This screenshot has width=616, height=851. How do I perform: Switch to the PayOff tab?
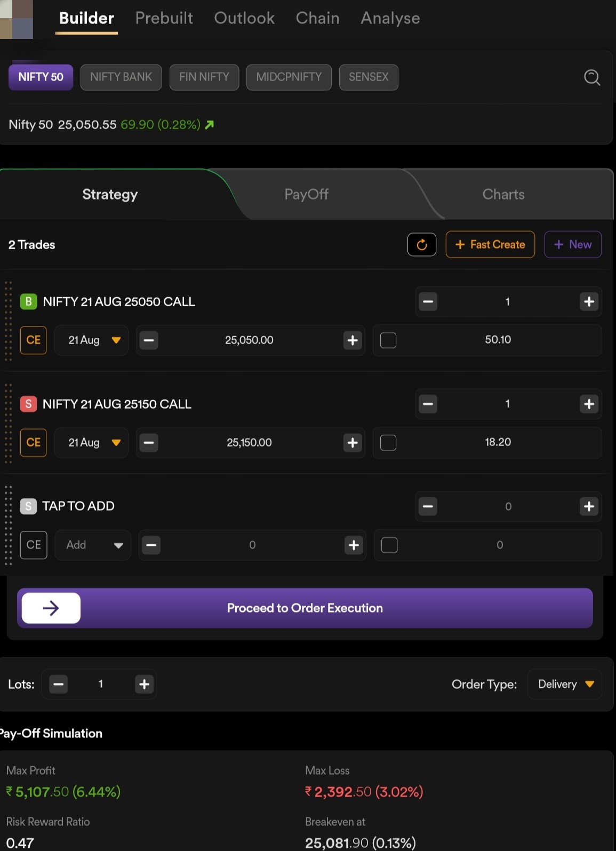click(x=306, y=194)
